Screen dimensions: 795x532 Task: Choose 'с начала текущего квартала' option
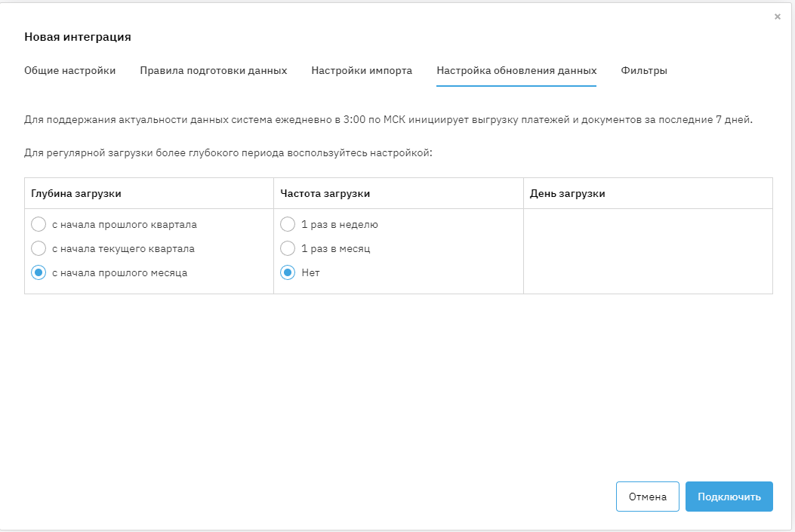coord(39,248)
